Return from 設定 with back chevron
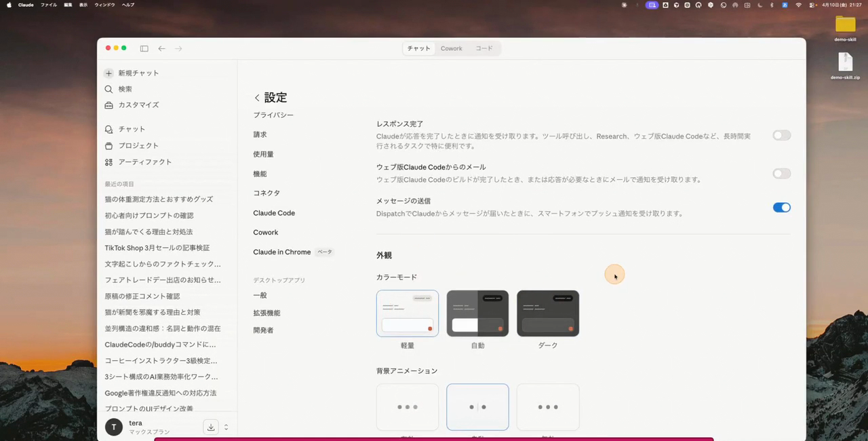Image resolution: width=868 pixels, height=441 pixels. pyautogui.click(x=257, y=98)
